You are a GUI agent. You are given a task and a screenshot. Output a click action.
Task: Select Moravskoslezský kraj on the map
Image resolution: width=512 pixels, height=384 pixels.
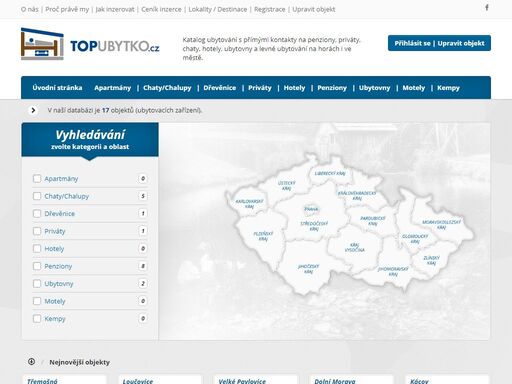coord(441,224)
